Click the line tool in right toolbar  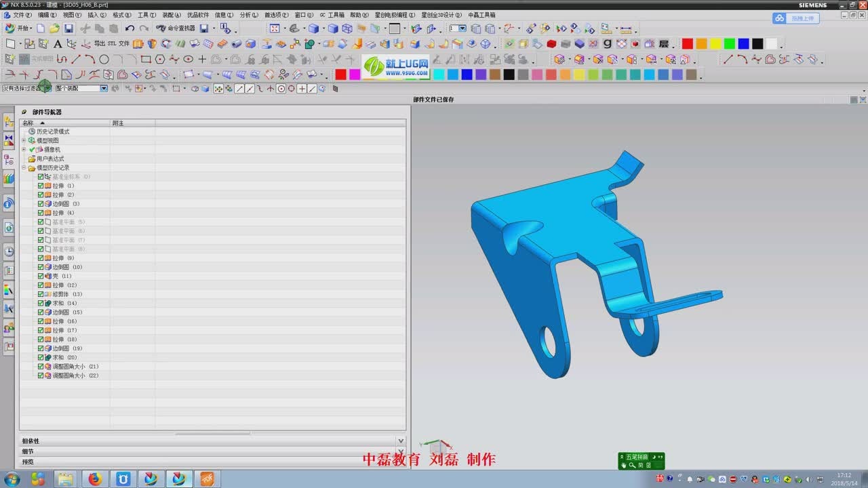(x=728, y=59)
